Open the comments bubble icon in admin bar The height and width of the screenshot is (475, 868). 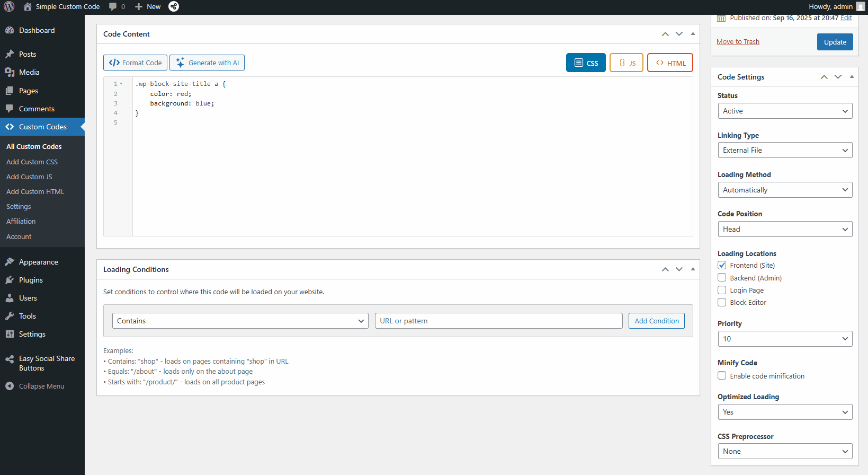pyautogui.click(x=113, y=6)
